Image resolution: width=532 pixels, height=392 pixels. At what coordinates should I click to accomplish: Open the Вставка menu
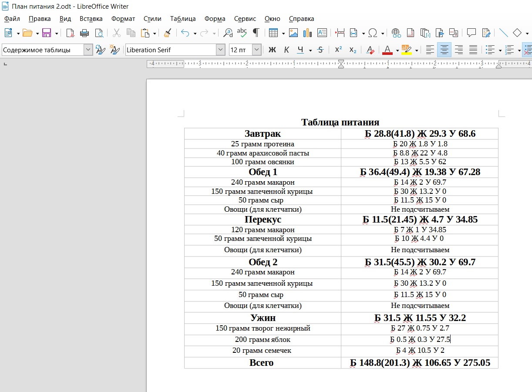tap(91, 19)
